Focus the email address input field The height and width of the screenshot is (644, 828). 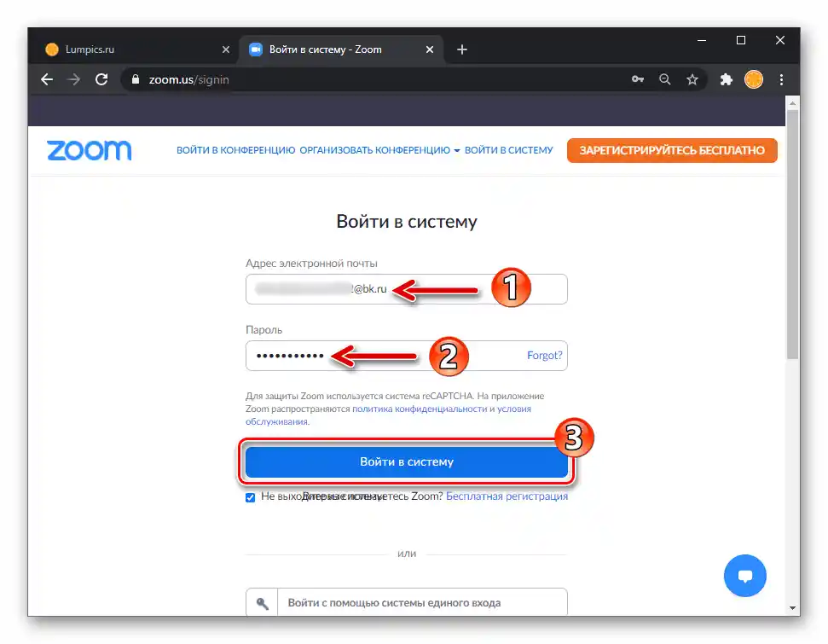pos(407,289)
